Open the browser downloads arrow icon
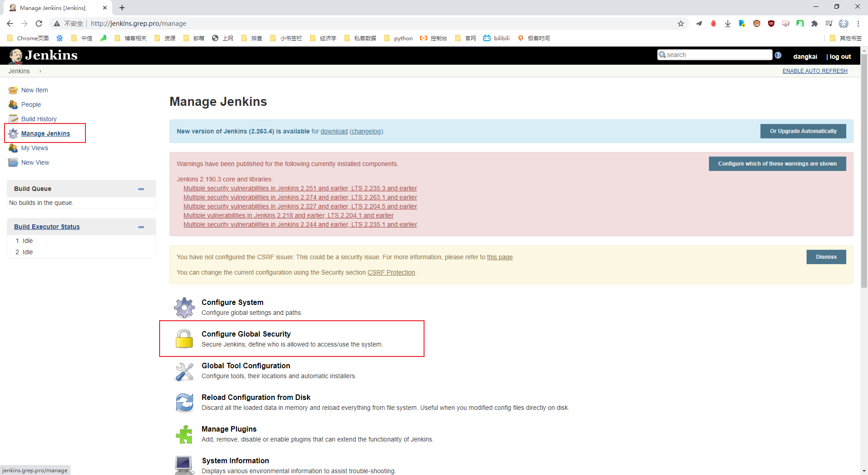This screenshot has height=475, width=868. [x=728, y=24]
